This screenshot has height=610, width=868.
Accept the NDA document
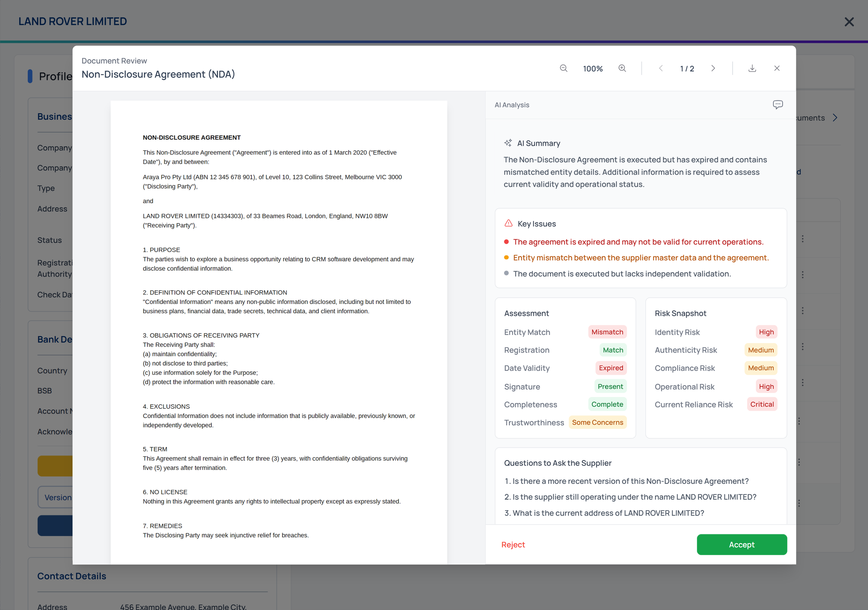point(741,544)
